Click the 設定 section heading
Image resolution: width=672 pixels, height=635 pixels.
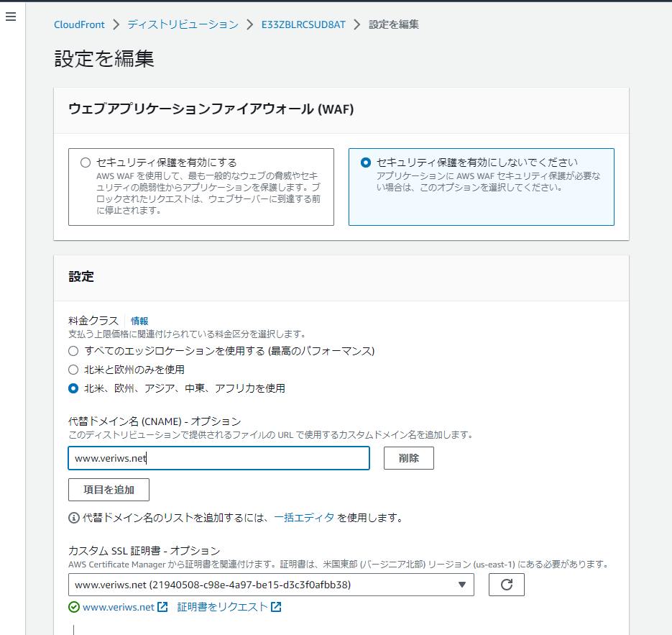(x=81, y=277)
